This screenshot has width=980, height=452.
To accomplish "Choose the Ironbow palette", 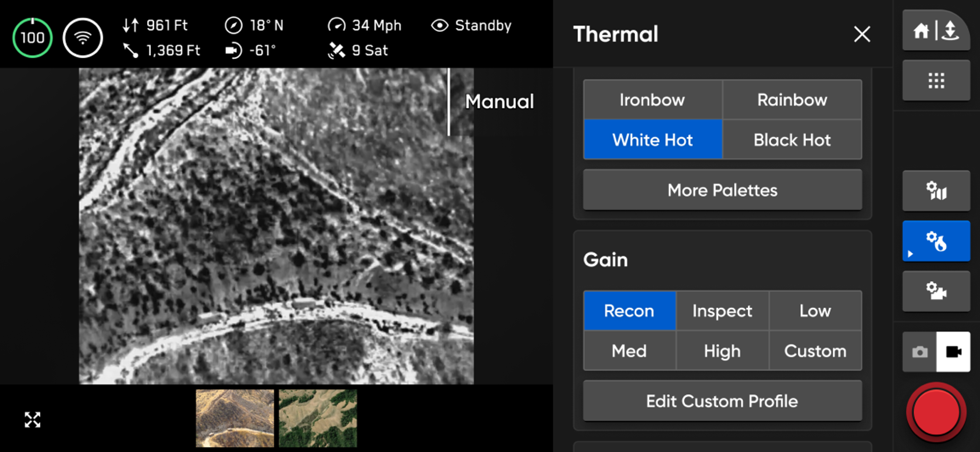I will (652, 100).
